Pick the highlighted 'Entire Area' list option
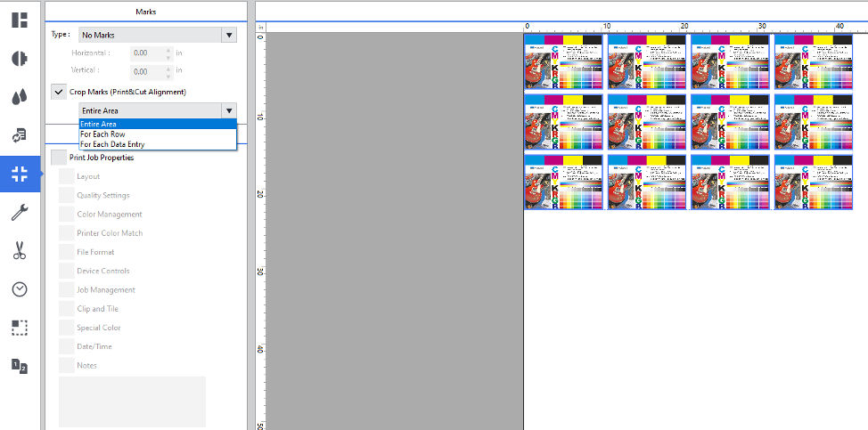Screen dimensions: 868x430 pos(99,124)
